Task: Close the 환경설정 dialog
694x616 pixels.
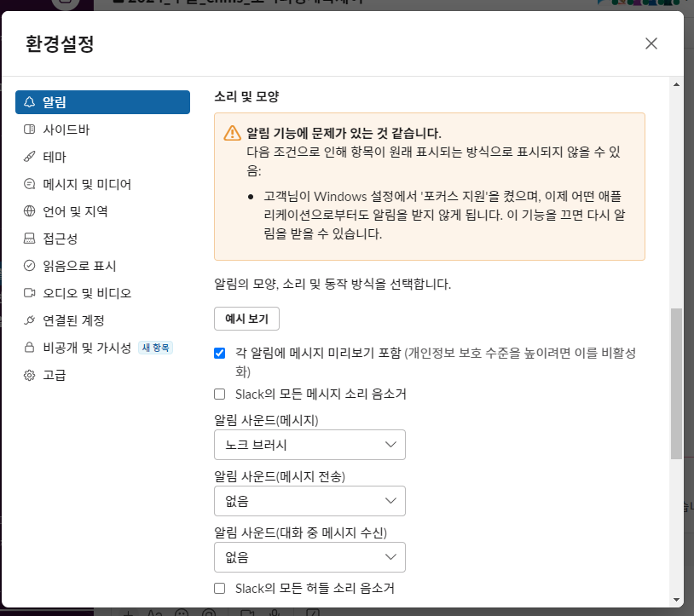Action: 651,43
